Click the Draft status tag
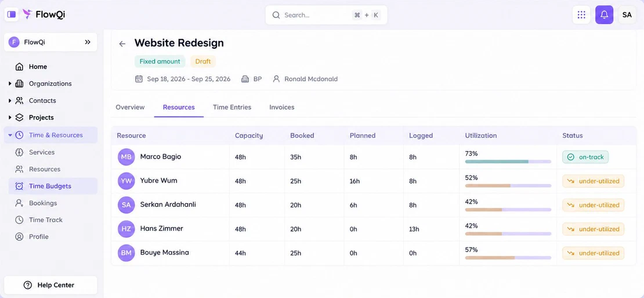The image size is (644, 298). pos(203,61)
